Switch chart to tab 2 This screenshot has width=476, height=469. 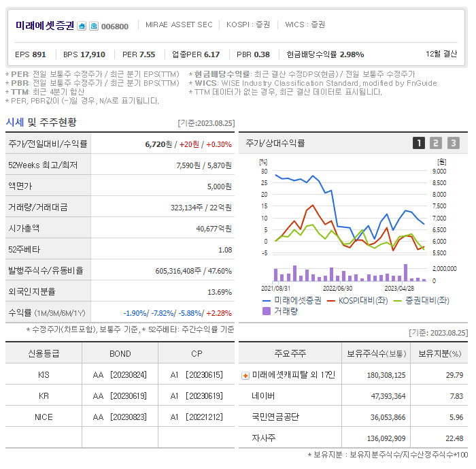click(436, 143)
